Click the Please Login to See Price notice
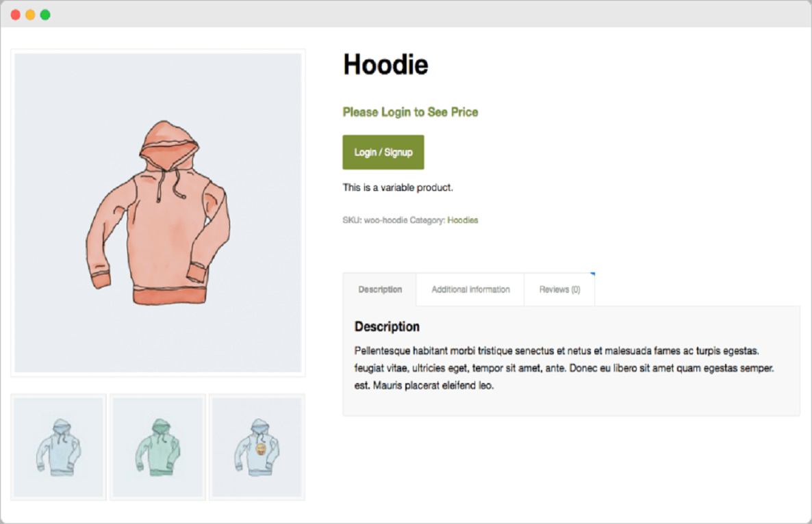The width and height of the screenshot is (812, 524). point(410,112)
